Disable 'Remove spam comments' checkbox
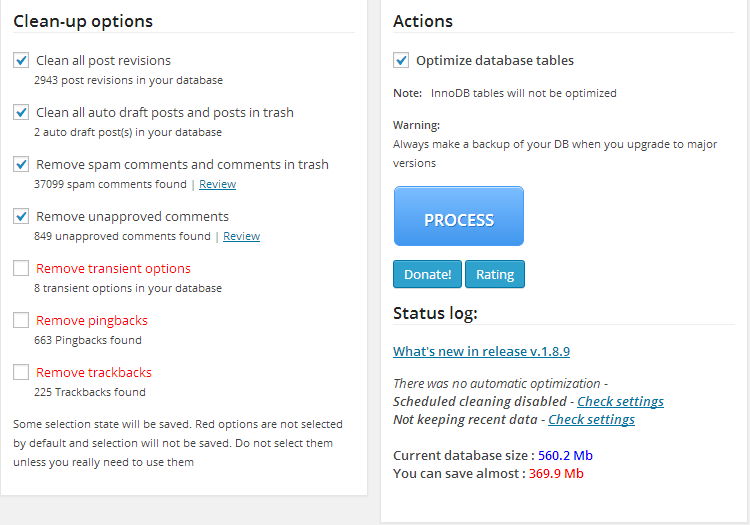The image size is (750, 525). 21,164
